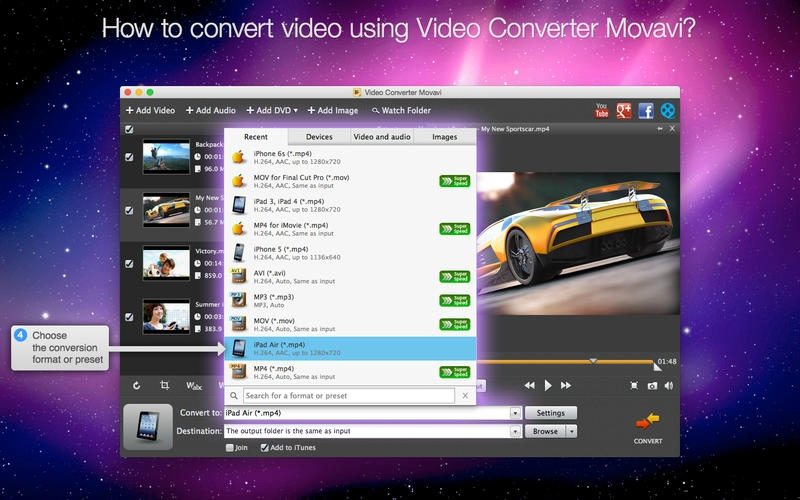Click Add Video button
Viewport: 800px width, 500px height.
pyautogui.click(x=151, y=110)
